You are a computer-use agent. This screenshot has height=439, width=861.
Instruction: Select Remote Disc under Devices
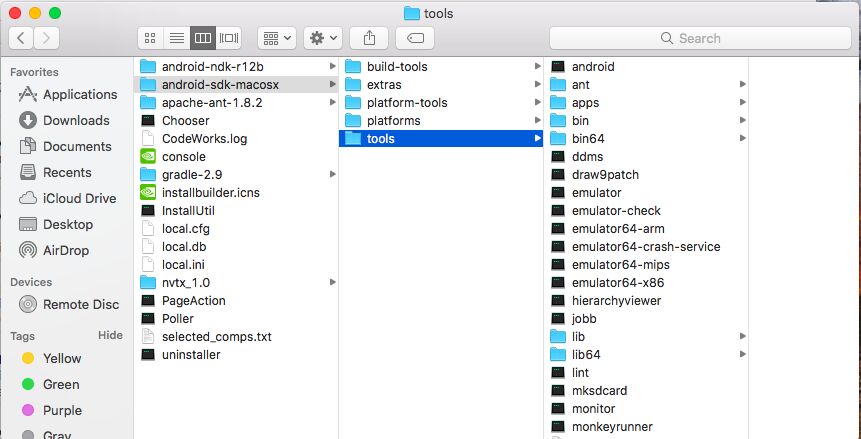tap(68, 304)
